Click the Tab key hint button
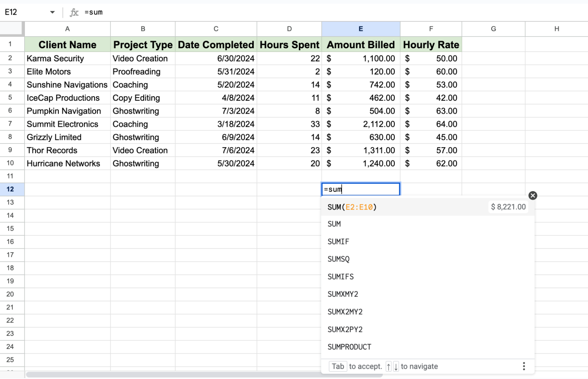Viewport: 588px width, 379px height. tap(338, 366)
